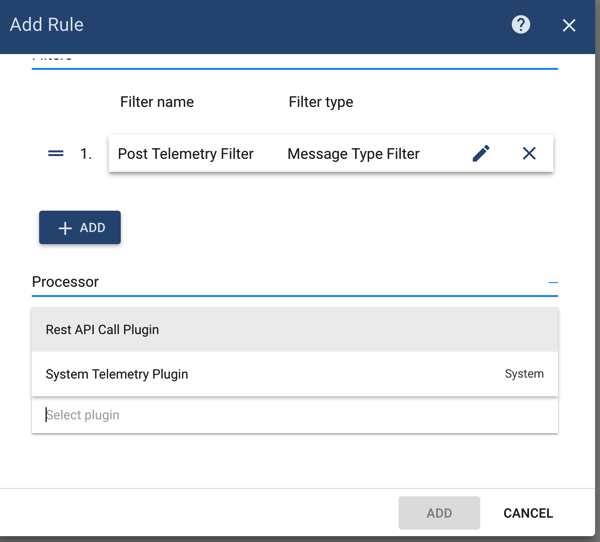Select the Message Type Filter type text
Screen dimensions: 600x542
pos(353,154)
